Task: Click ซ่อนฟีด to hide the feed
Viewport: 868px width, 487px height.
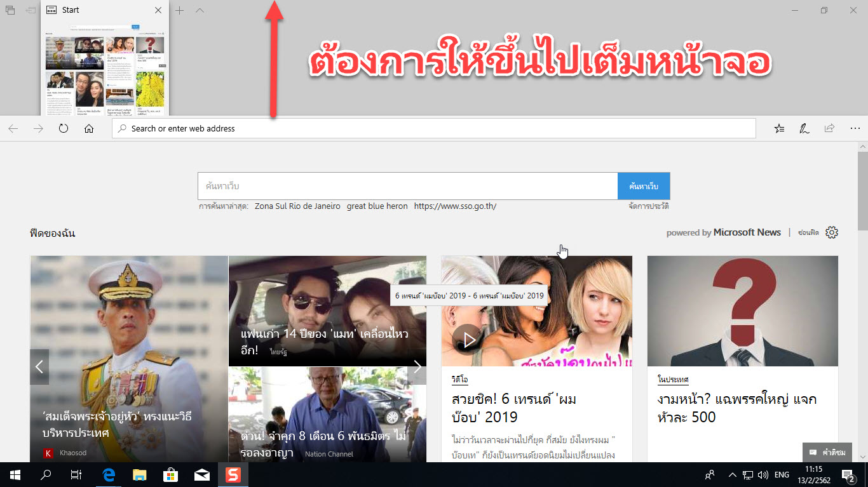Action: click(808, 233)
